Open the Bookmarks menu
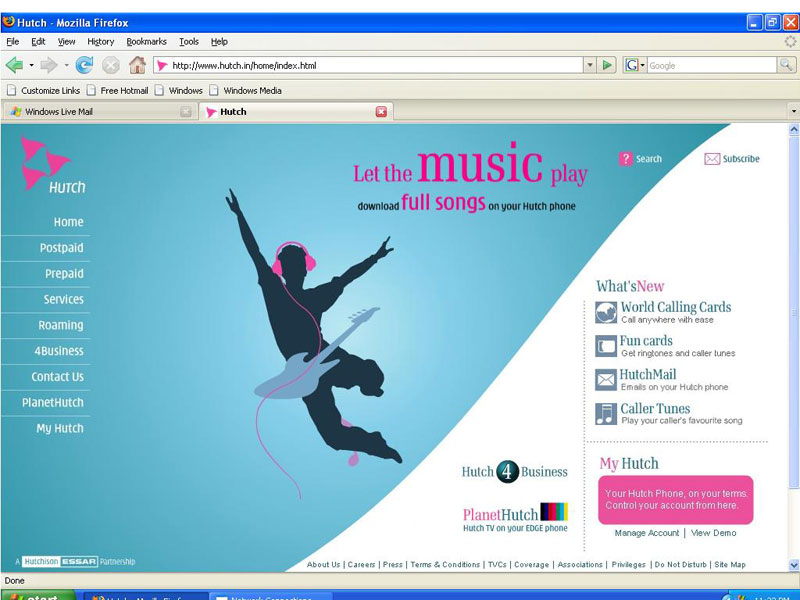This screenshot has width=800, height=600. point(146,41)
